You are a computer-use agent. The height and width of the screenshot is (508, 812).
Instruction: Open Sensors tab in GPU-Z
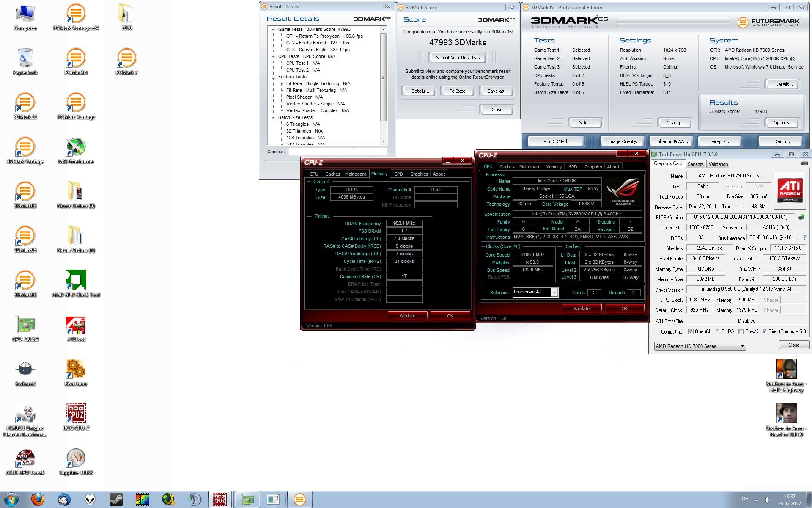[695, 164]
